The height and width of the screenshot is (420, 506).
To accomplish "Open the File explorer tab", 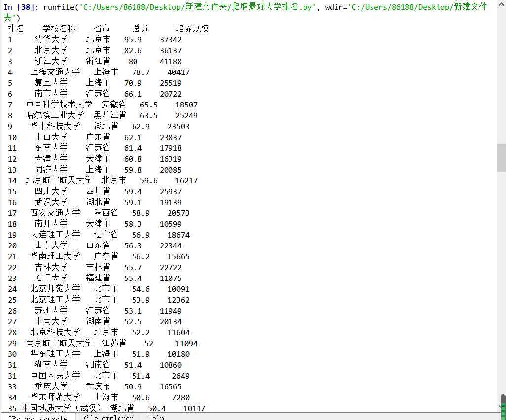I will 107,417.
